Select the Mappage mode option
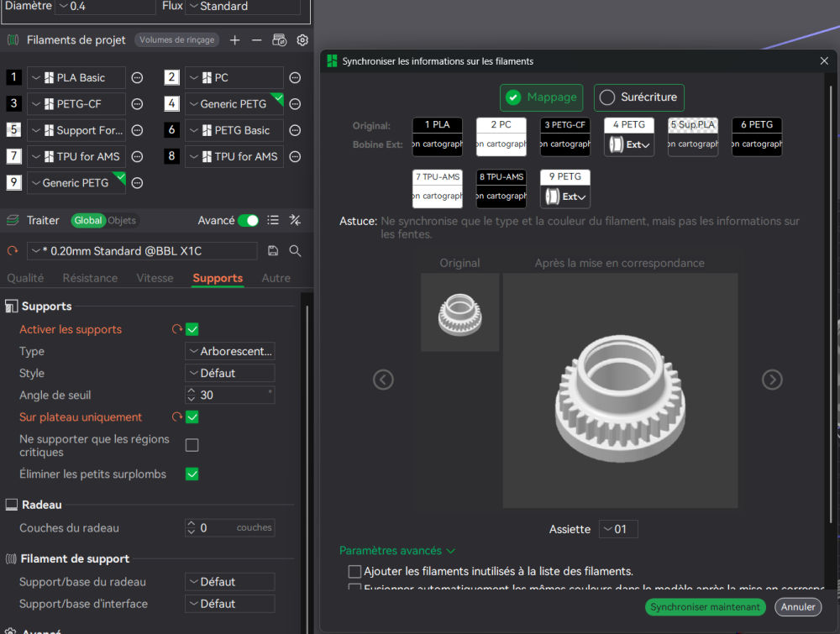The height and width of the screenshot is (634, 840). click(x=541, y=97)
